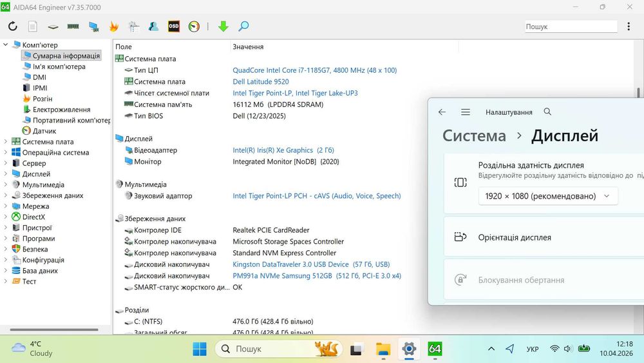Open the OSD panel icon

(174, 26)
